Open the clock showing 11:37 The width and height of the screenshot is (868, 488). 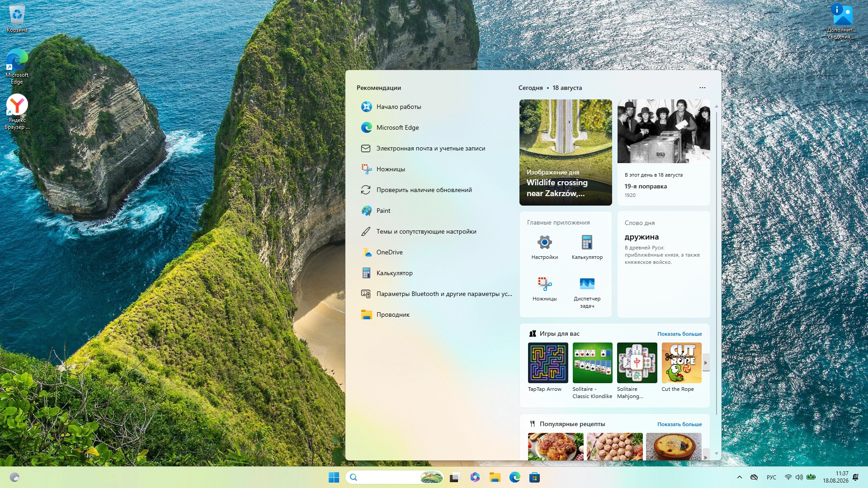click(835, 477)
